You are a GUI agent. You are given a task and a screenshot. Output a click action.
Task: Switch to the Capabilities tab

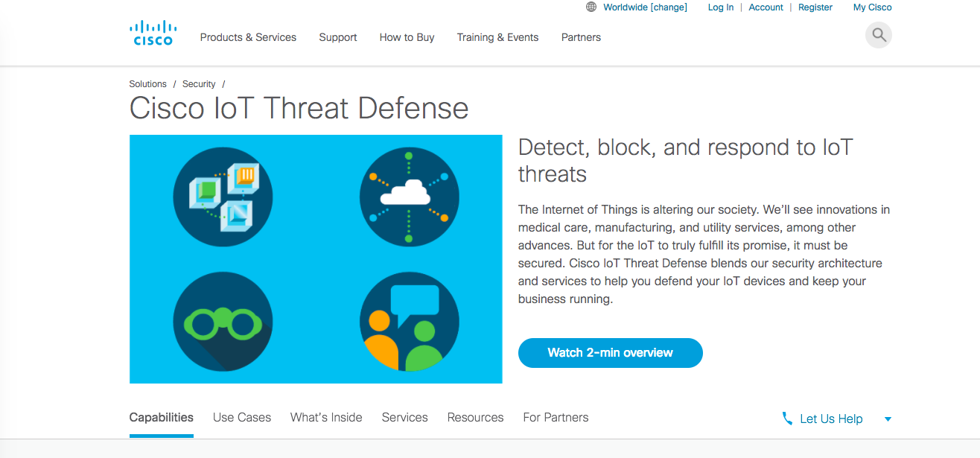tap(162, 418)
